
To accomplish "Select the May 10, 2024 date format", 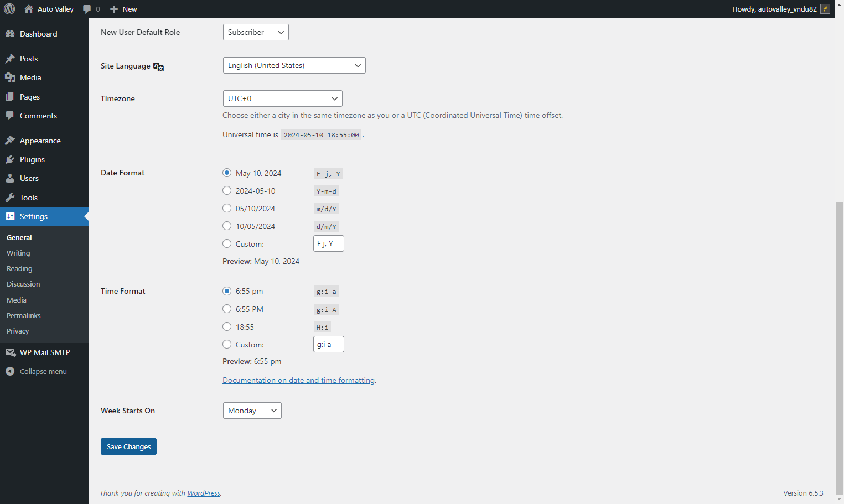I will 227,173.
